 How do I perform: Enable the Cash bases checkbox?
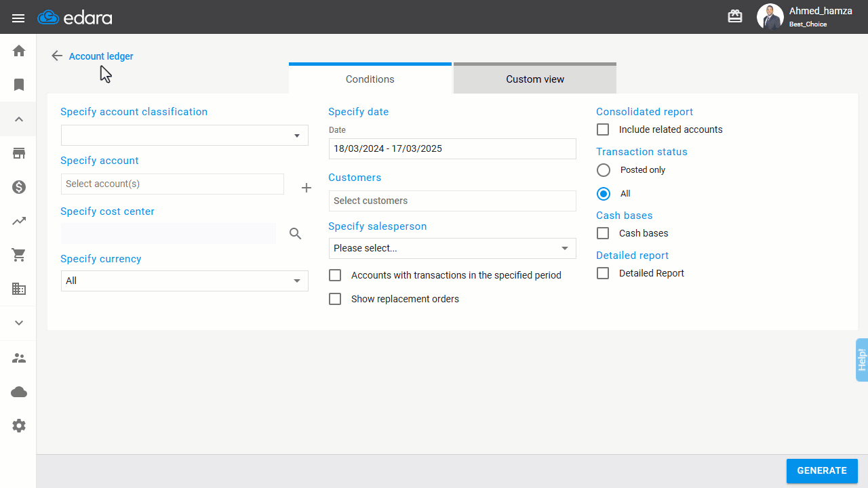[x=603, y=233]
